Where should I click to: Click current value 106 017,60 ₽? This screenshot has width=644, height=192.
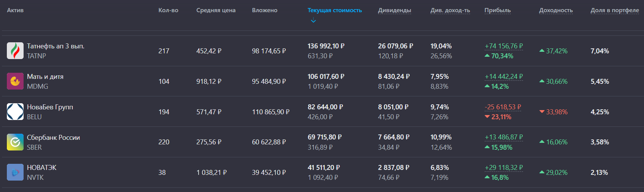(326, 77)
